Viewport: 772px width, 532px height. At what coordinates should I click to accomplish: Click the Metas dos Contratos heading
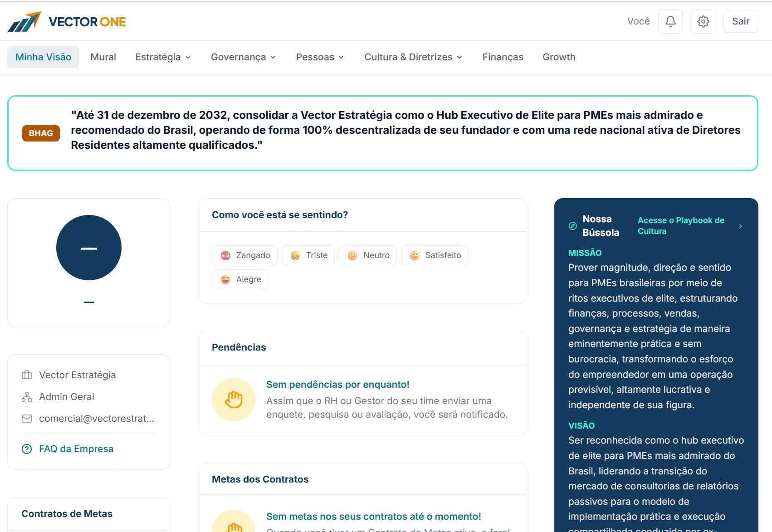[x=260, y=479]
